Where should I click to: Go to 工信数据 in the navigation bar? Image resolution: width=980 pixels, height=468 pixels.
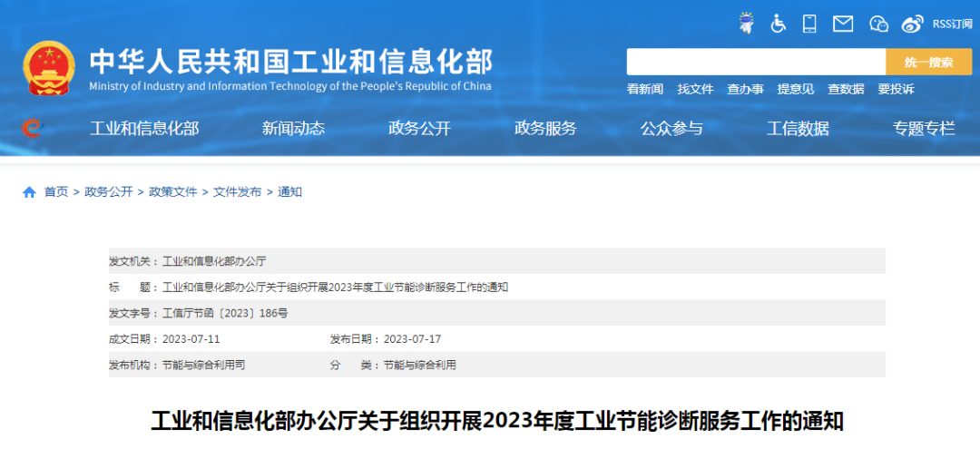[x=798, y=128]
